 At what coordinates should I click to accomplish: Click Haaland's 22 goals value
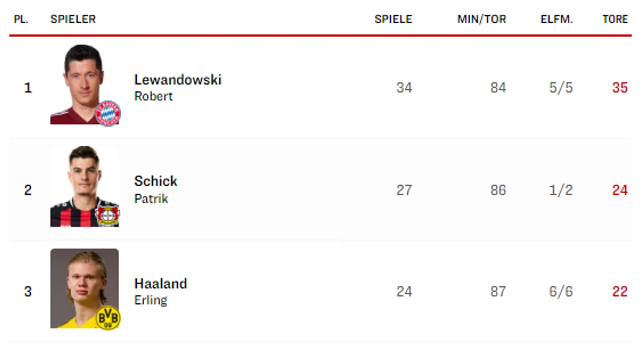pos(620,291)
